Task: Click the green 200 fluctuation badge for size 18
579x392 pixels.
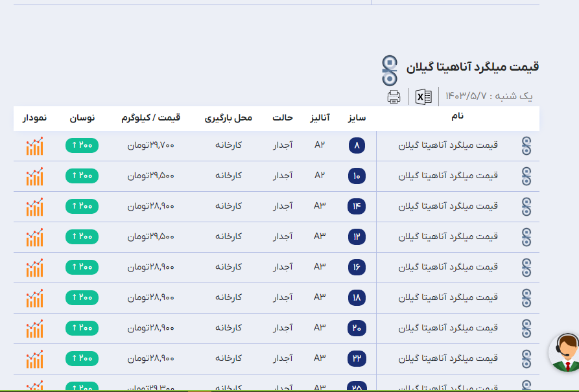Action: pyautogui.click(x=82, y=298)
